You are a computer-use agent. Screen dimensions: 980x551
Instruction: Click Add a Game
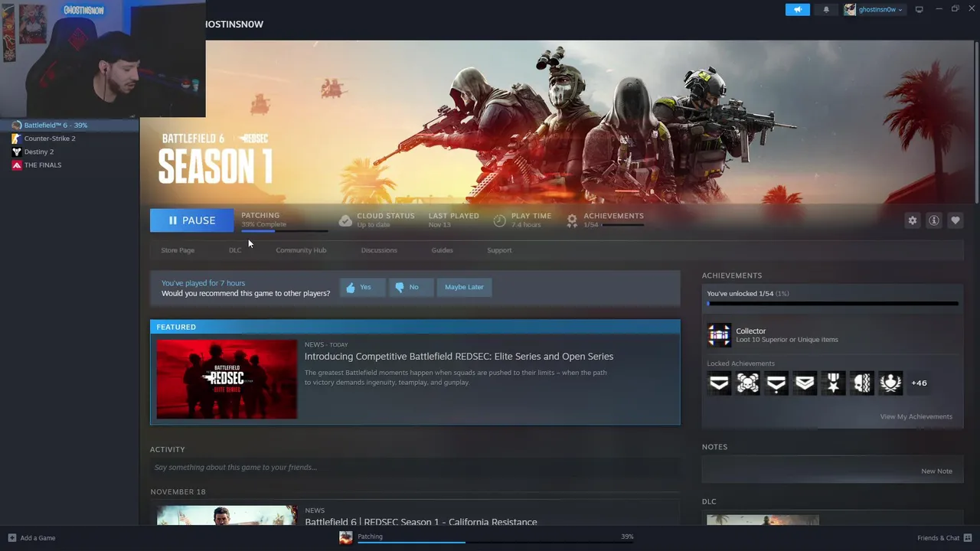point(31,538)
